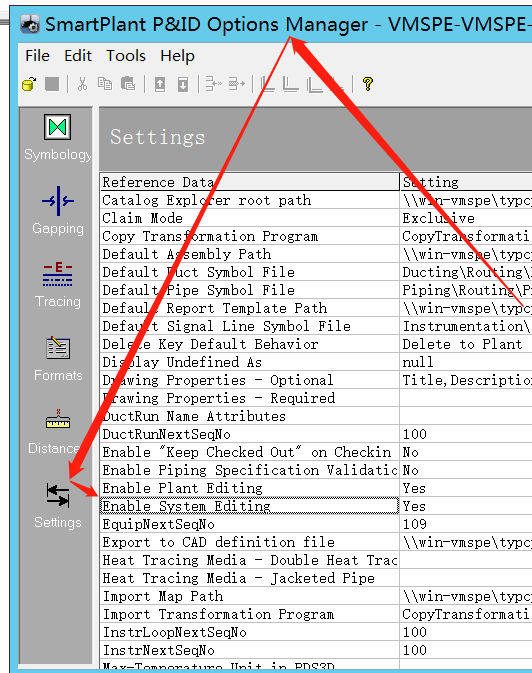The width and height of the screenshot is (532, 673).
Task: Click the yellow question mark help icon
Action: [368, 84]
